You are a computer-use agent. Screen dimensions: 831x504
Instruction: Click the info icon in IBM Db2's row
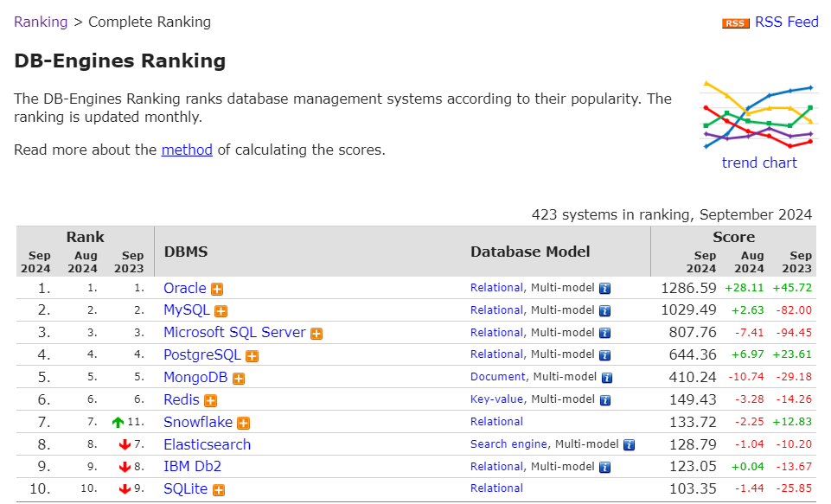(x=605, y=468)
